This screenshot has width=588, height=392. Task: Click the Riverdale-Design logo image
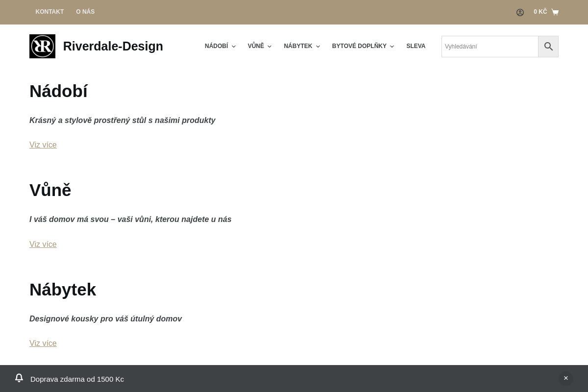point(42,47)
